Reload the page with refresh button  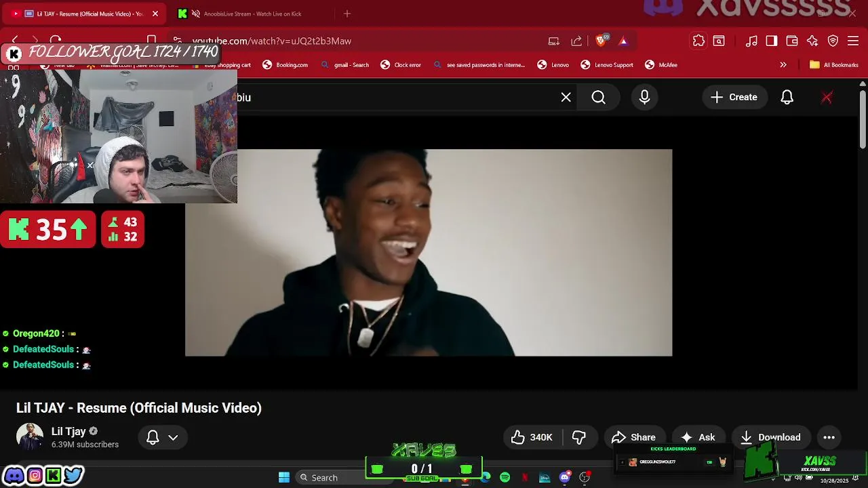pos(56,41)
